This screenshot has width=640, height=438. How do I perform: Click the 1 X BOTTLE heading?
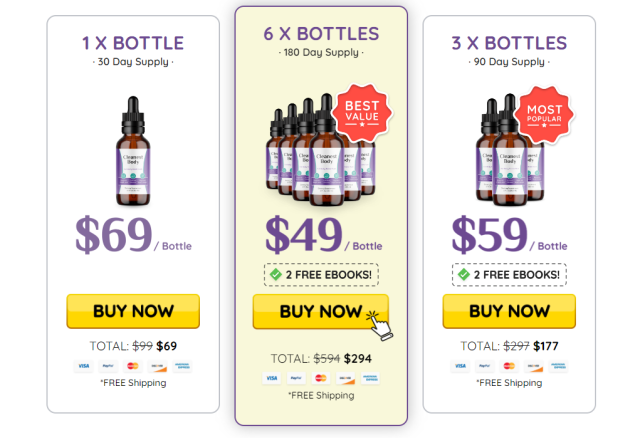tap(133, 43)
